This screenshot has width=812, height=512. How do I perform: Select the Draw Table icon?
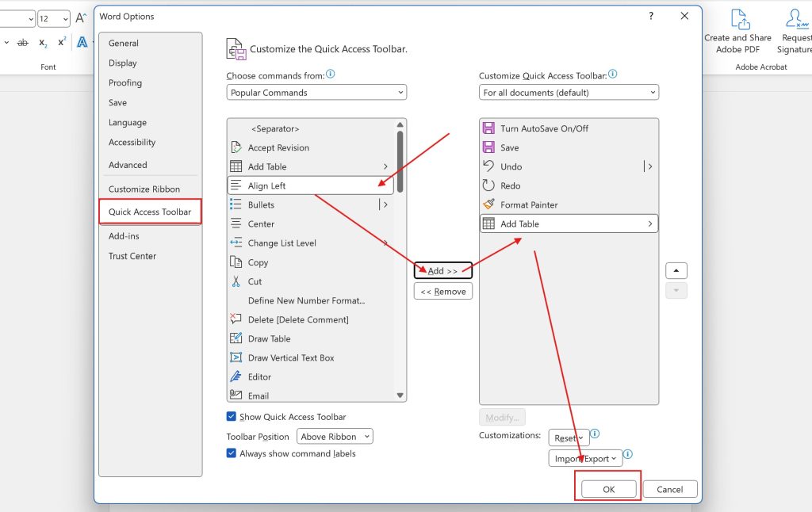tap(237, 338)
